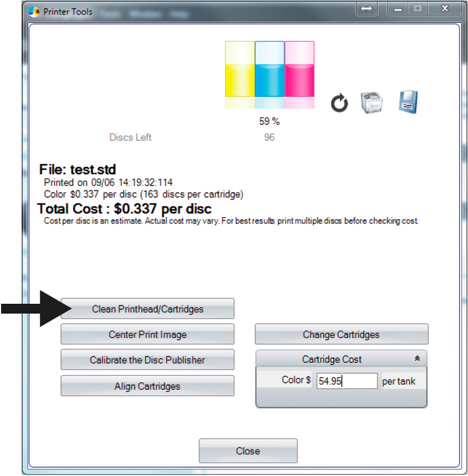
Task: Click the cost estimate disclaimer text
Action: [x=231, y=221]
